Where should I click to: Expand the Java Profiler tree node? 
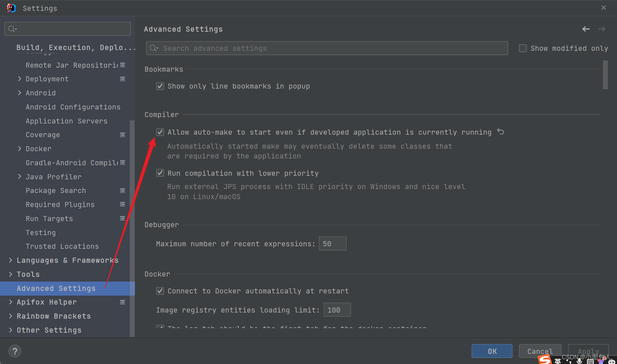(19, 176)
